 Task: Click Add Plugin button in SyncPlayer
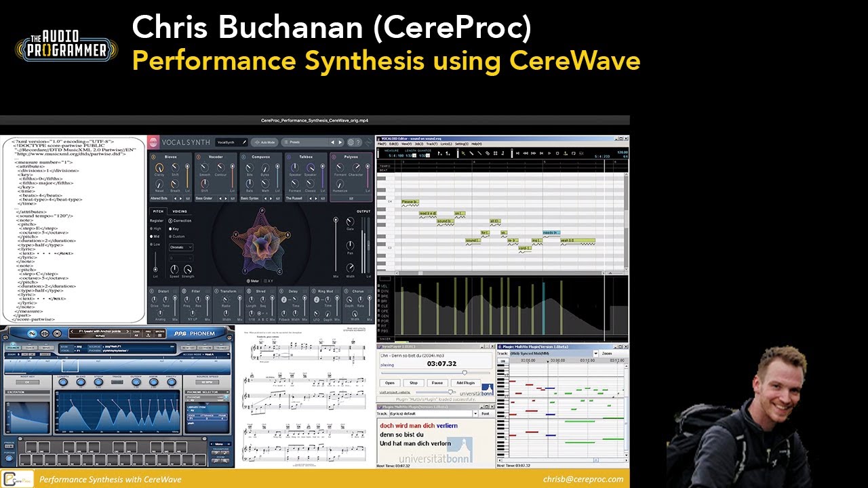[x=466, y=383]
